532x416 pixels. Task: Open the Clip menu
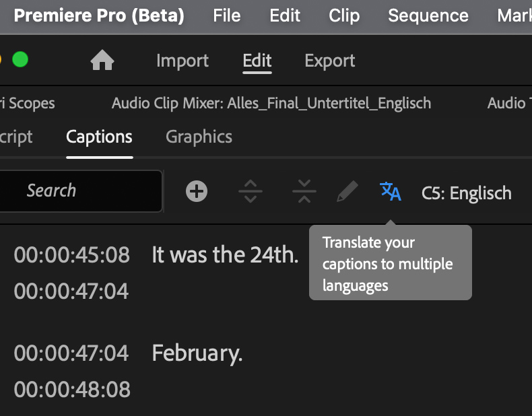344,15
